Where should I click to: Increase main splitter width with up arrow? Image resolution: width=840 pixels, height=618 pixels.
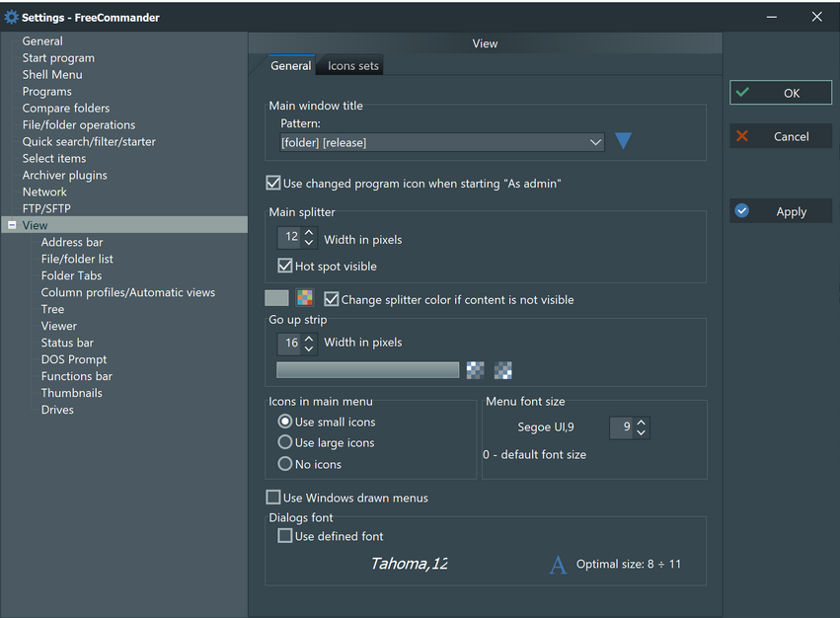[x=309, y=233]
